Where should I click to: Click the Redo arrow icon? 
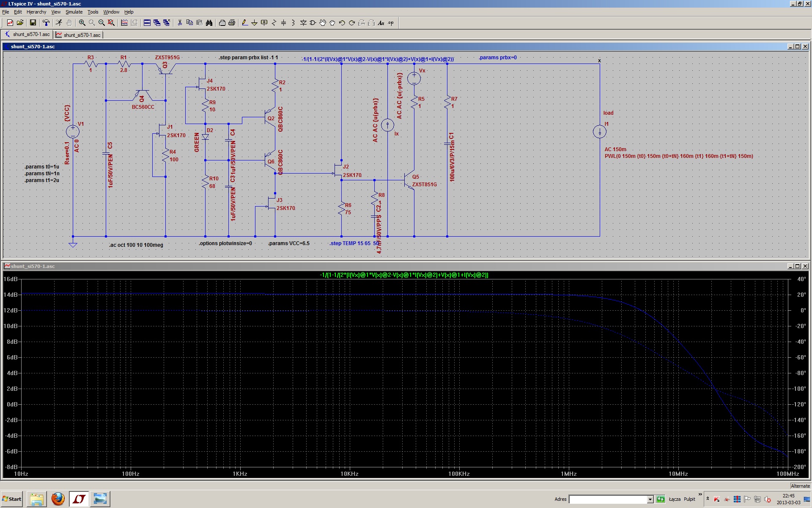point(352,23)
